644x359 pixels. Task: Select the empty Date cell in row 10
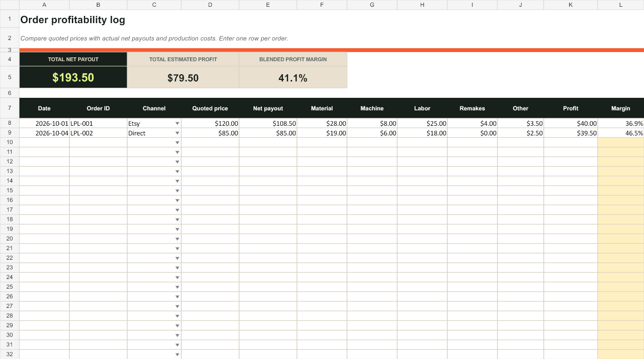pyautogui.click(x=44, y=143)
